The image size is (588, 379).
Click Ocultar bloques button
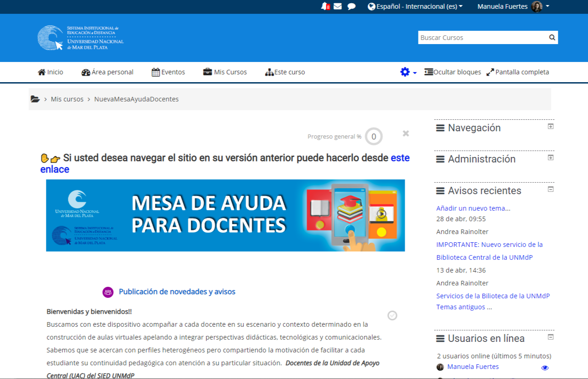pos(453,72)
